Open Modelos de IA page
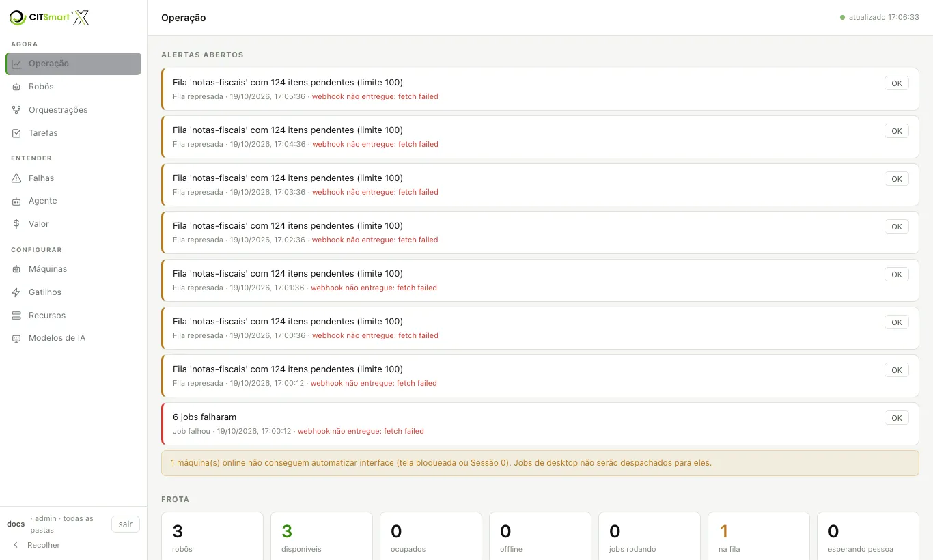The image size is (933, 560). [x=74, y=338]
